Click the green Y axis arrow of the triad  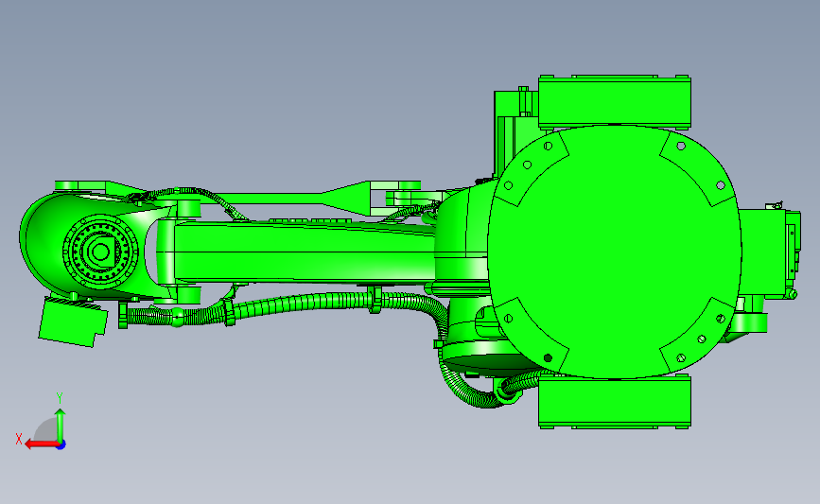(61, 426)
